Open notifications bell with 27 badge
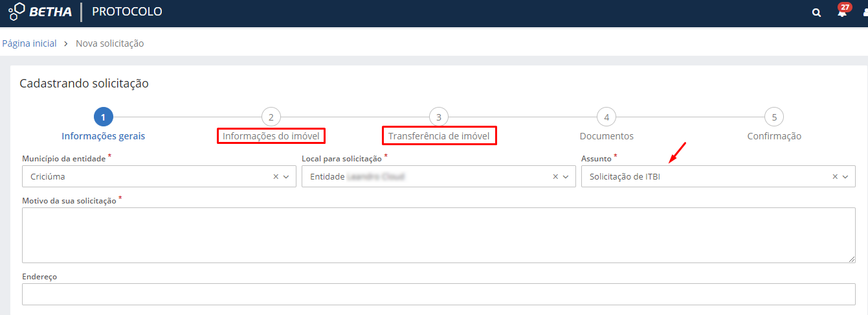 [x=841, y=13]
